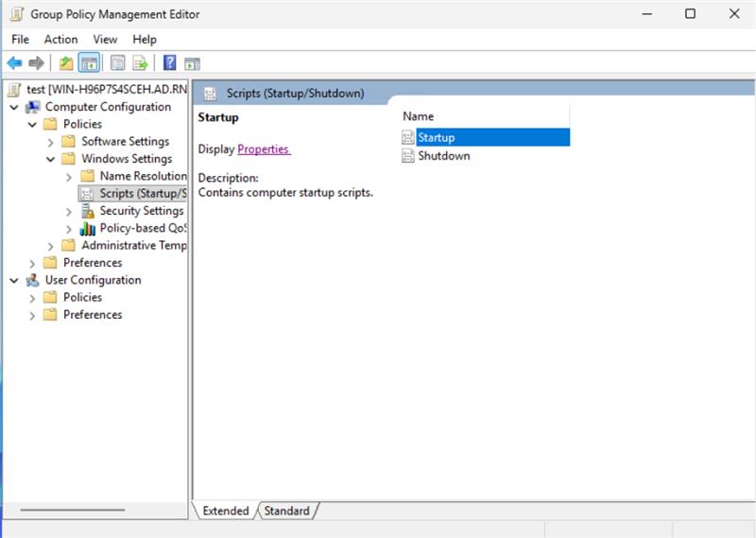Collapse the Computer Configuration tree node
The height and width of the screenshot is (538, 756).
coord(14,107)
